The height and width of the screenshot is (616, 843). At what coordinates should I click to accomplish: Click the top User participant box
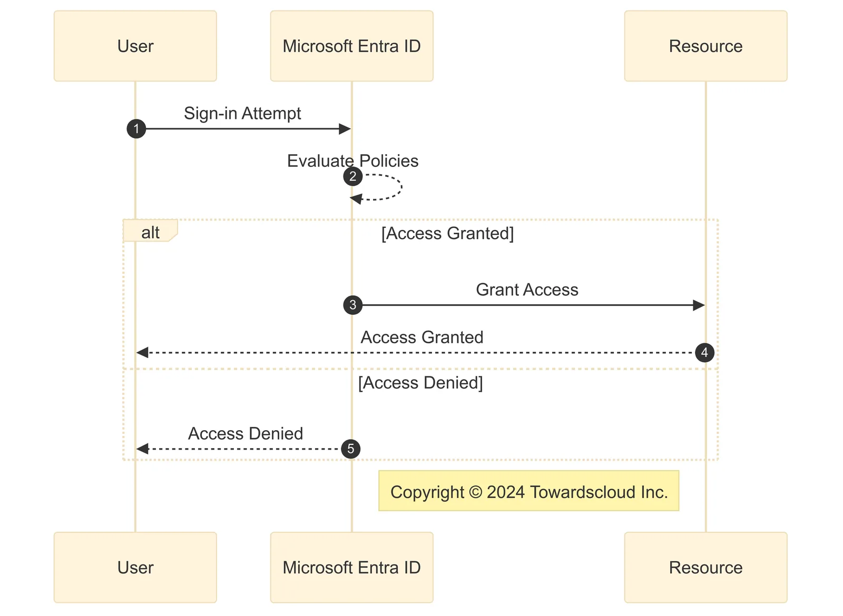[135, 46]
